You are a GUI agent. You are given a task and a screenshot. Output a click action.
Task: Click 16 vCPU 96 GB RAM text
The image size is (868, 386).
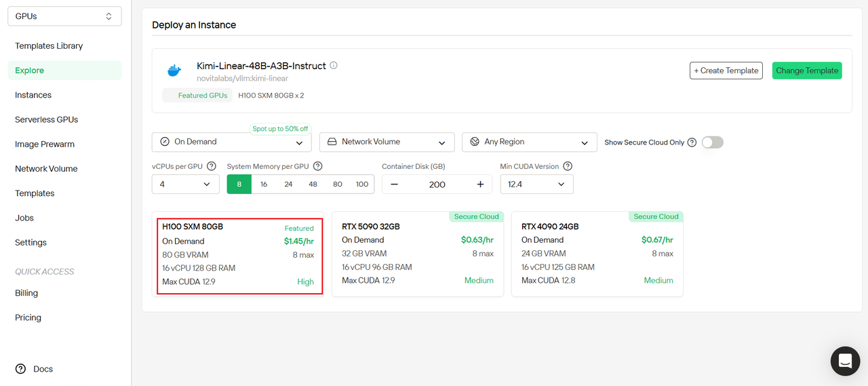pyautogui.click(x=377, y=267)
